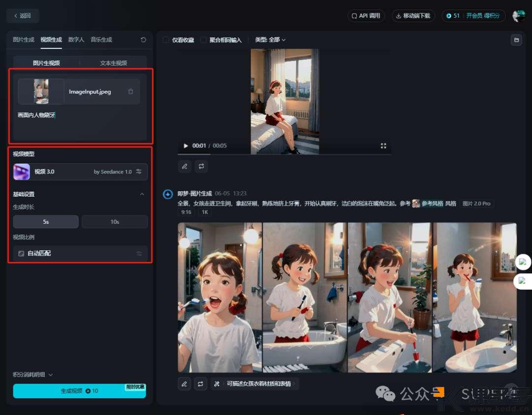Enable the 仅看收藏 checkbox
Screen dimensions: 532x415
pos(166,40)
